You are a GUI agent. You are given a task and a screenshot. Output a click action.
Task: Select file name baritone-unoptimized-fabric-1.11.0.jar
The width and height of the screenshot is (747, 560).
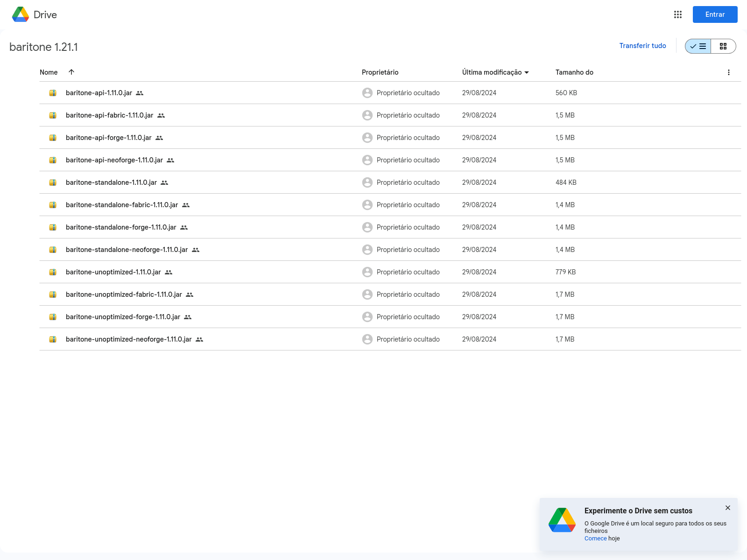tap(124, 294)
